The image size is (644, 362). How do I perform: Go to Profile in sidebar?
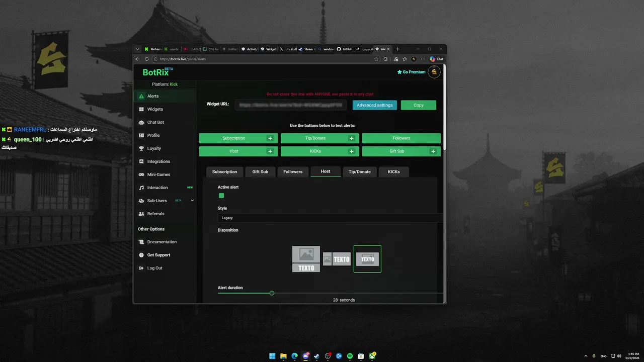tap(165, 135)
